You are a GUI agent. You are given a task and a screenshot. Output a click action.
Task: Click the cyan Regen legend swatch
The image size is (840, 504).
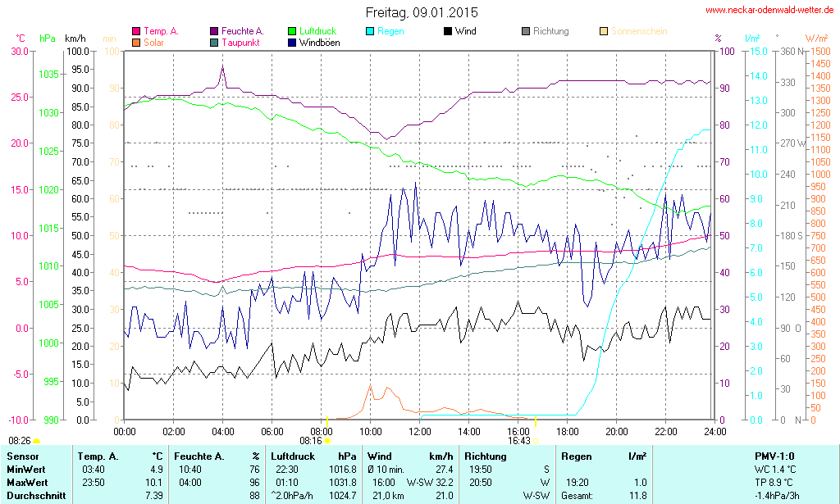coord(370,31)
